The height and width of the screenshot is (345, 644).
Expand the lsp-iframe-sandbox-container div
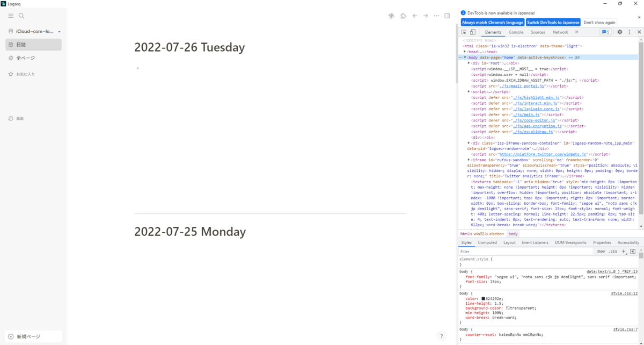click(x=469, y=143)
